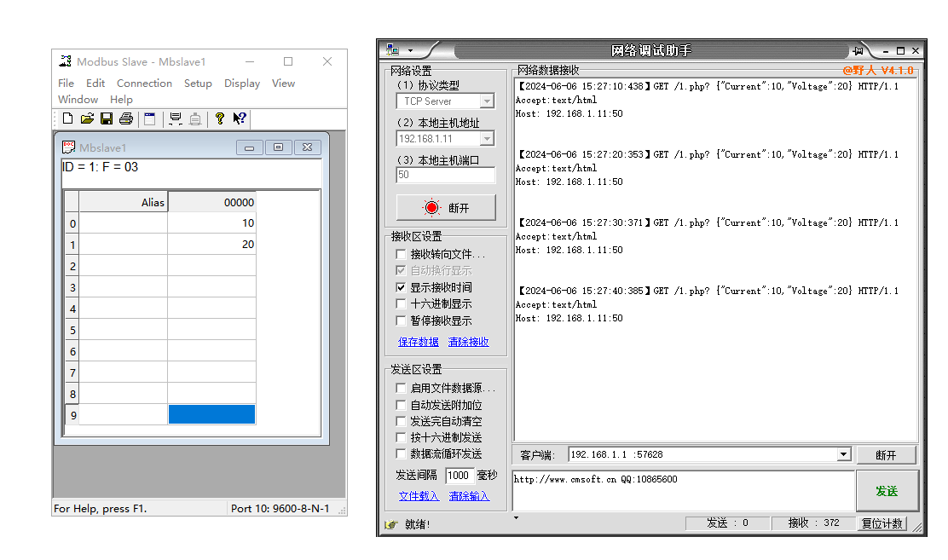Toggle 自动换行显示 checkbox
Viewport: 948px width, 560px height.
pos(400,270)
